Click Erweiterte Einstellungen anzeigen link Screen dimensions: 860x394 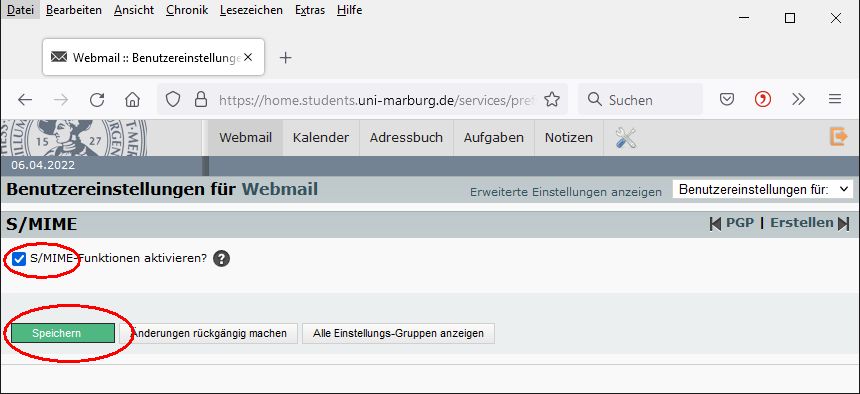coord(565,192)
